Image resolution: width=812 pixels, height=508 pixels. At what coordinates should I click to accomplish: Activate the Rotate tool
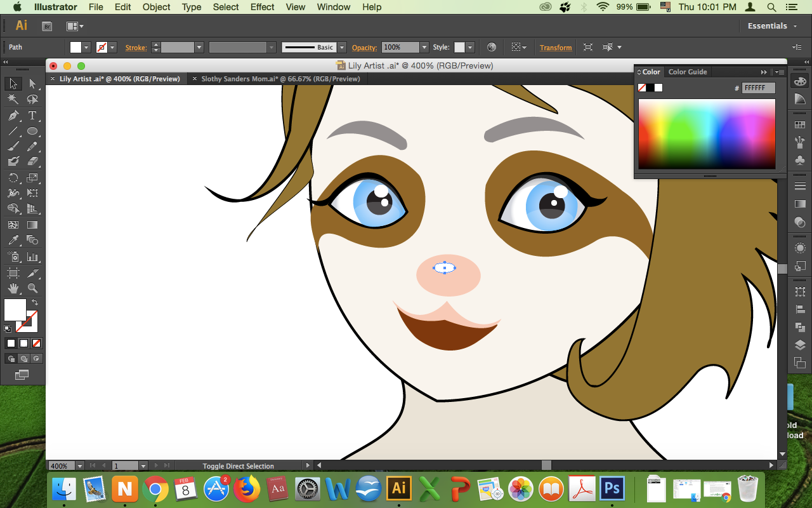13,178
